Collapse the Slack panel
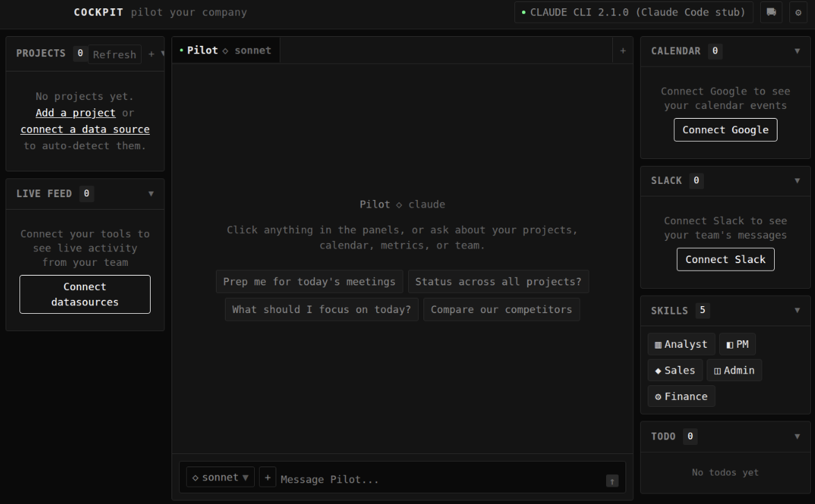Screen dimensions: 815x504 [797, 180]
